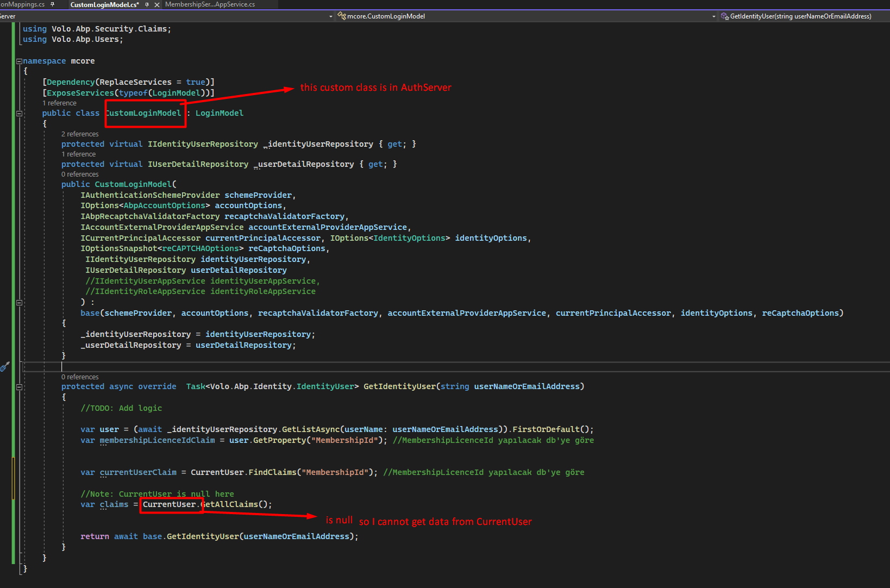Click the screwdriver quick actions icon in margin
The height and width of the screenshot is (588, 890).
coord(5,367)
